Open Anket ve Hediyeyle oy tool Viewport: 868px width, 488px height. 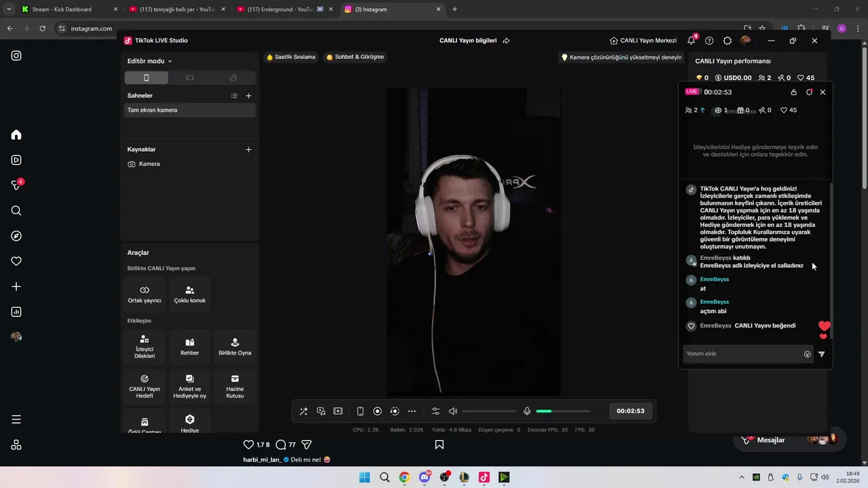(190, 387)
